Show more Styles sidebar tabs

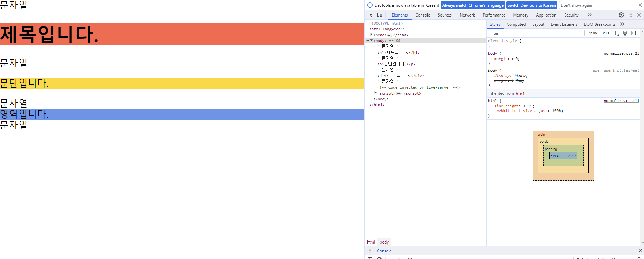click(622, 24)
